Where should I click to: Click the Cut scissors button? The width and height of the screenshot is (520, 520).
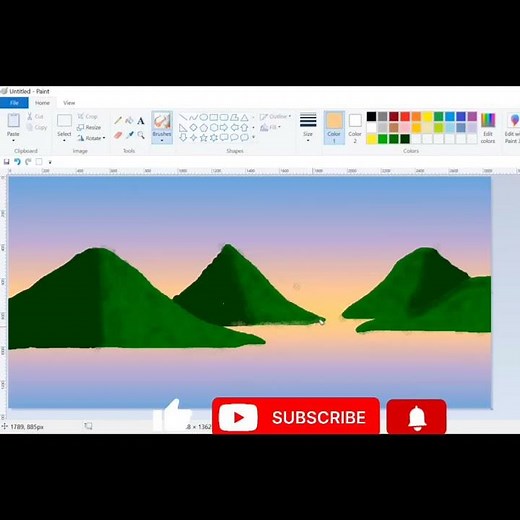pos(35,116)
